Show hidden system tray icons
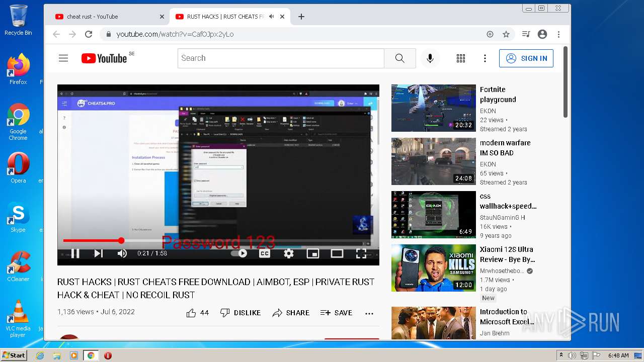 pos(560,355)
